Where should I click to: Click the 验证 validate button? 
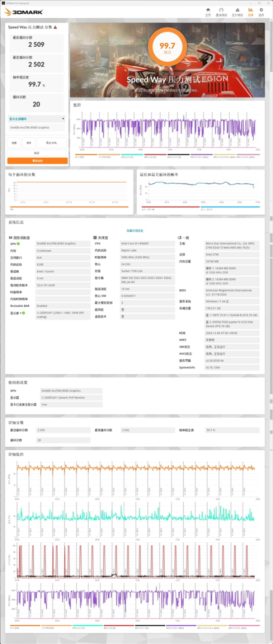coord(37,153)
